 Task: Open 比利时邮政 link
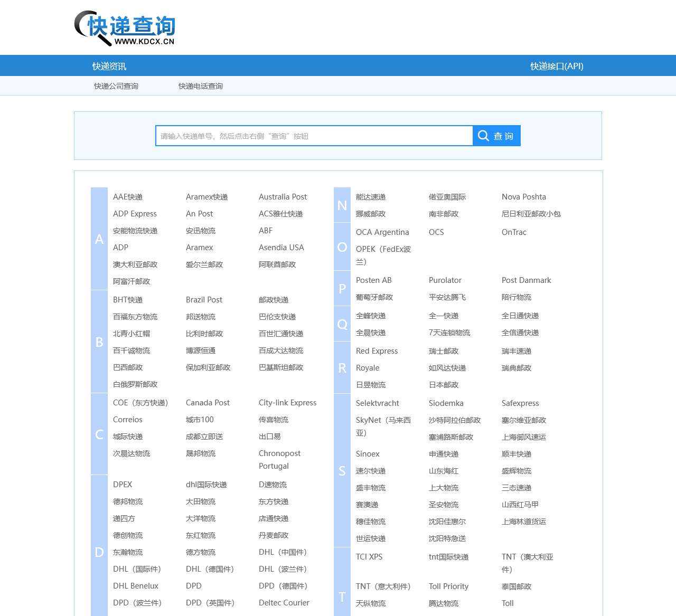204,334
